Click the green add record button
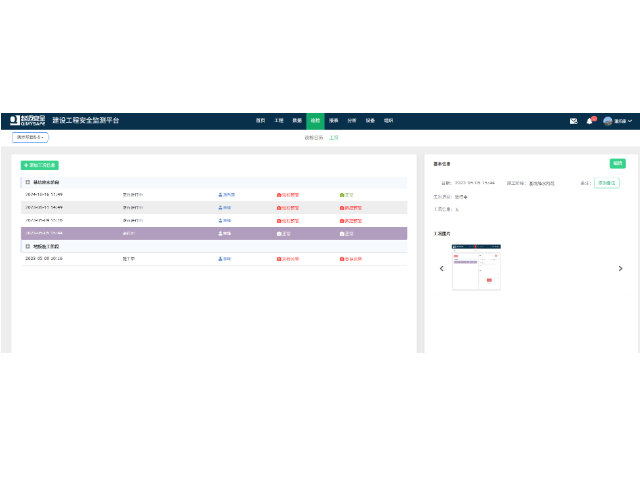This screenshot has width=640, height=480. pos(40,165)
